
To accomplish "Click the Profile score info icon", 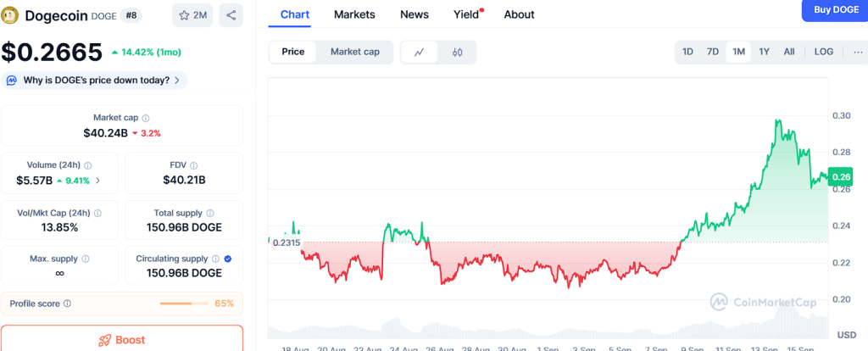I will click(67, 304).
